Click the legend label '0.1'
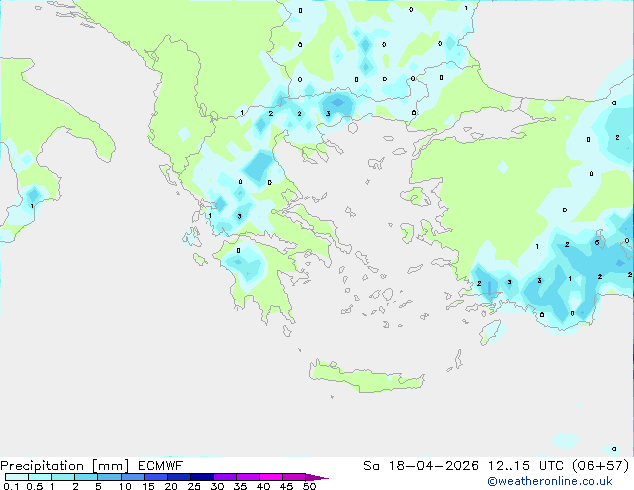Screen dimensions: 634x490 [11, 486]
